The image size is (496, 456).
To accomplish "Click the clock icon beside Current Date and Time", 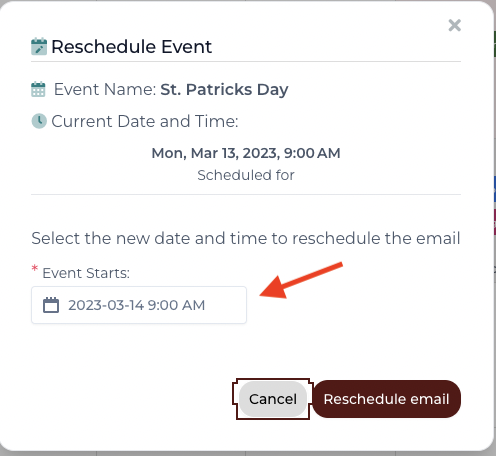I will pyautogui.click(x=39, y=121).
